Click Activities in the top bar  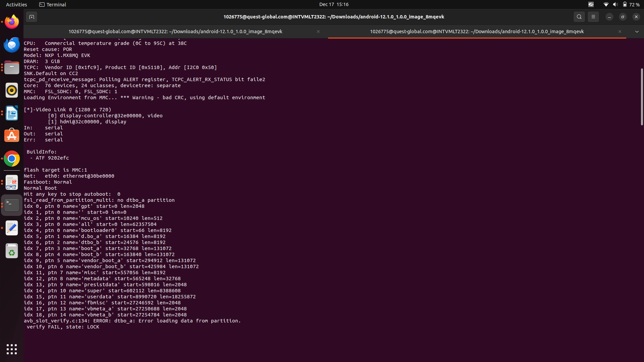click(16, 4)
